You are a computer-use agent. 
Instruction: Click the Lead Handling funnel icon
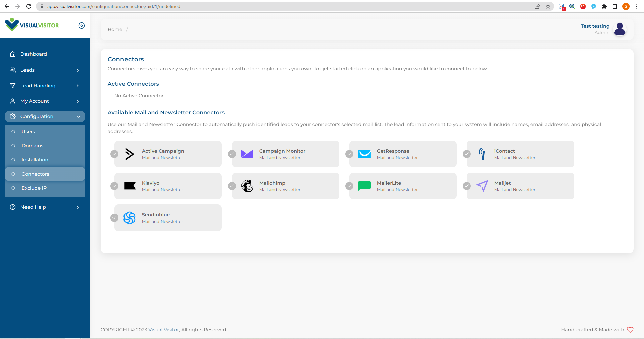click(x=13, y=86)
